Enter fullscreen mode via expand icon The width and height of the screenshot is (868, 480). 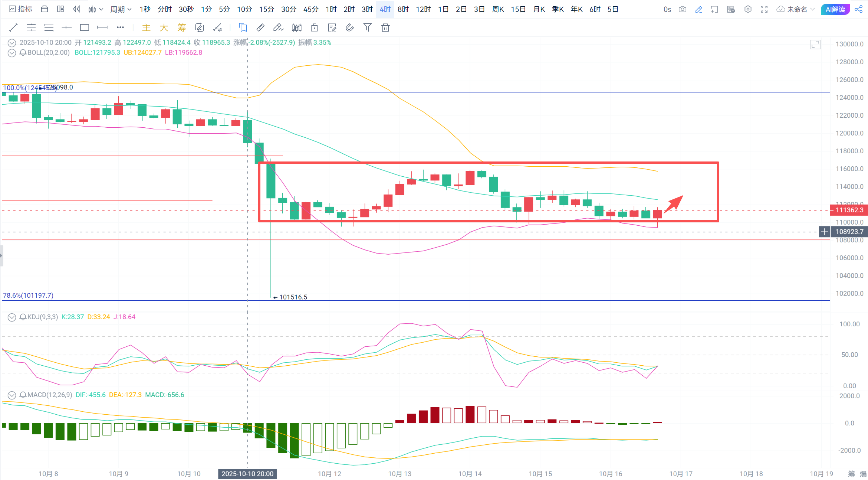pyautogui.click(x=764, y=9)
